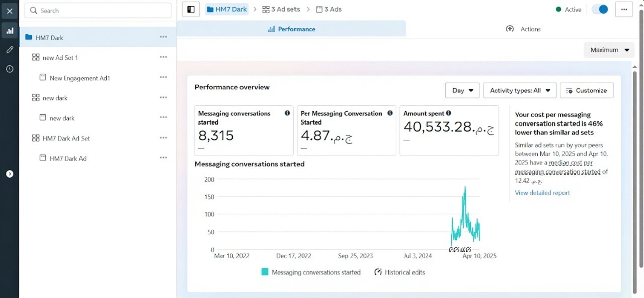Select HM7 Dark Ad in the tree
The image size is (644, 298).
point(68,158)
